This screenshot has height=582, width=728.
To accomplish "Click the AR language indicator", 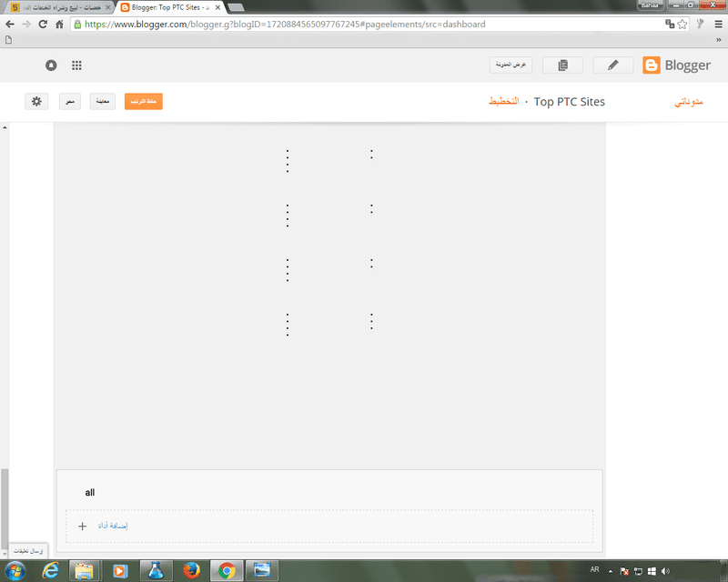I will point(594,569).
